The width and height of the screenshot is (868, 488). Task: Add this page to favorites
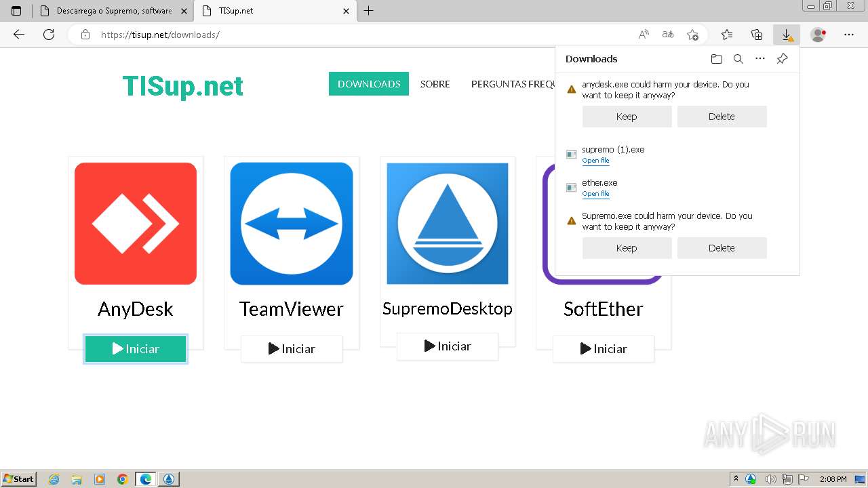[692, 35]
